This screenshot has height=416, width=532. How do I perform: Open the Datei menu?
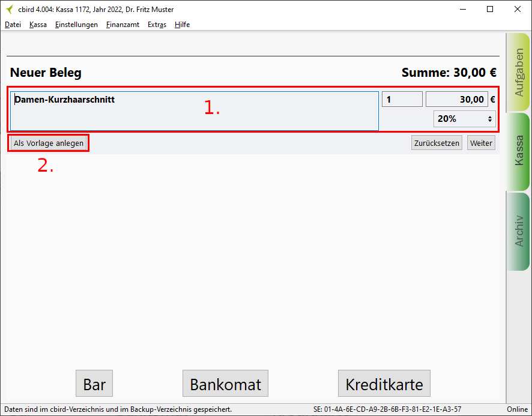click(13, 25)
